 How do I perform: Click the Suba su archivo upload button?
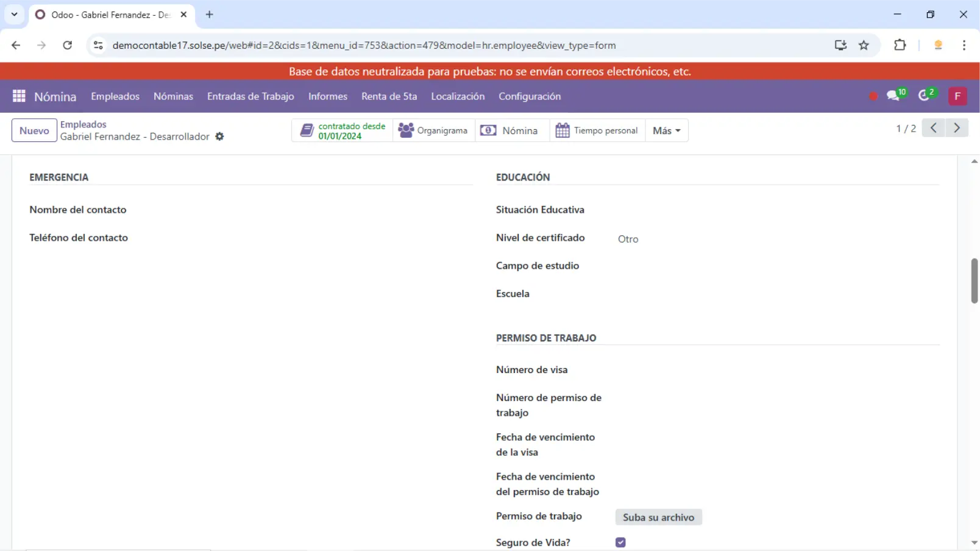tap(658, 517)
